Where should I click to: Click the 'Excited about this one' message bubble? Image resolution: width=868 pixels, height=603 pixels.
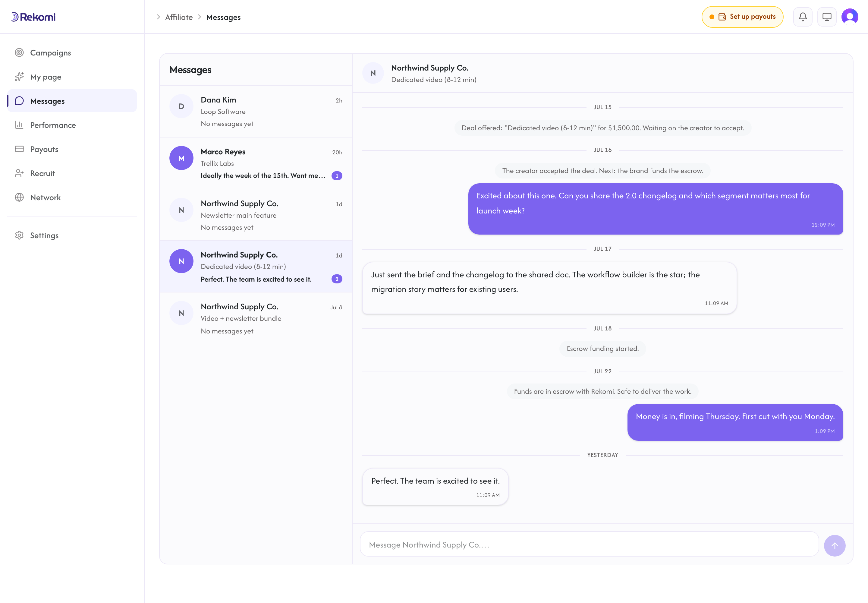(656, 209)
